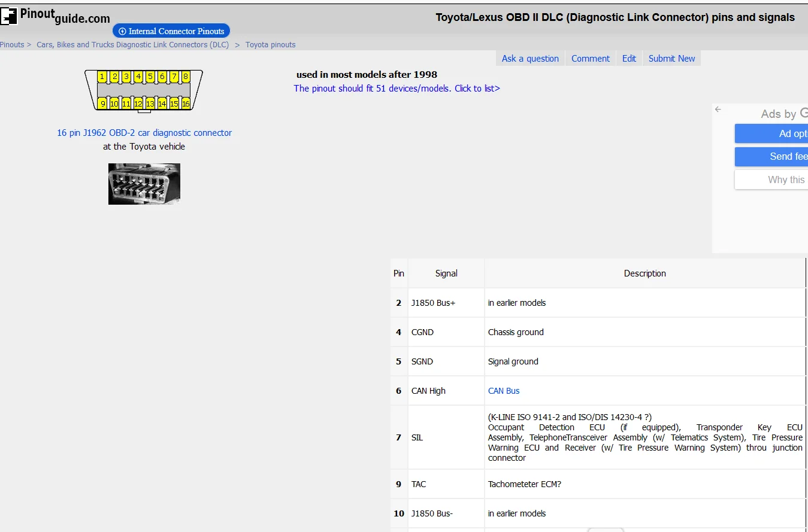This screenshot has height=532, width=808.
Task: Click pin 12 on connector diagram
Action: pos(138,104)
